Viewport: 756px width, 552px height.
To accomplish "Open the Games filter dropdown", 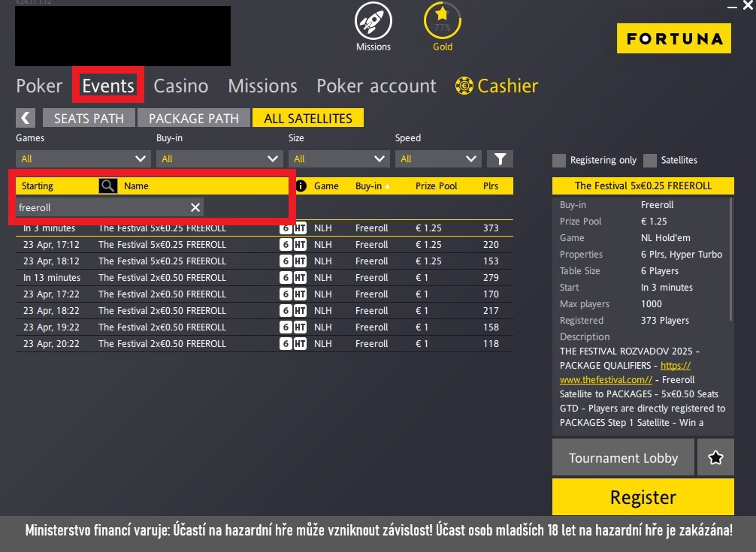I will click(83, 158).
